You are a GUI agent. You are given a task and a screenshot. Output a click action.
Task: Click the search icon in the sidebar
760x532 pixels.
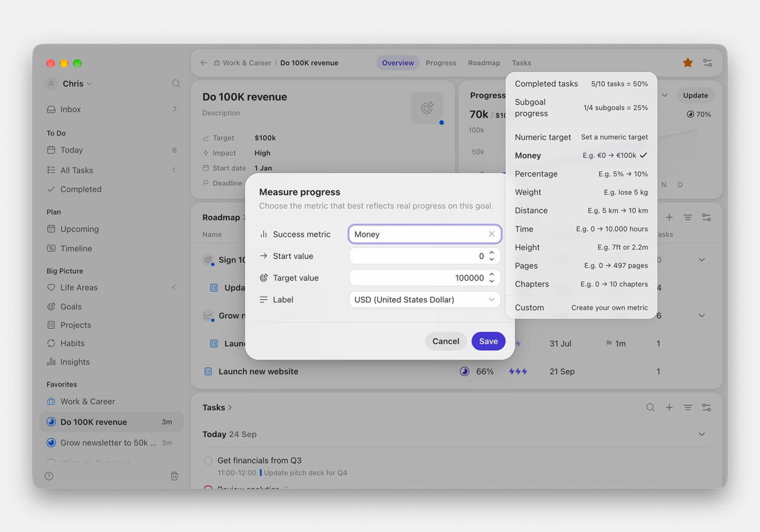pyautogui.click(x=176, y=84)
